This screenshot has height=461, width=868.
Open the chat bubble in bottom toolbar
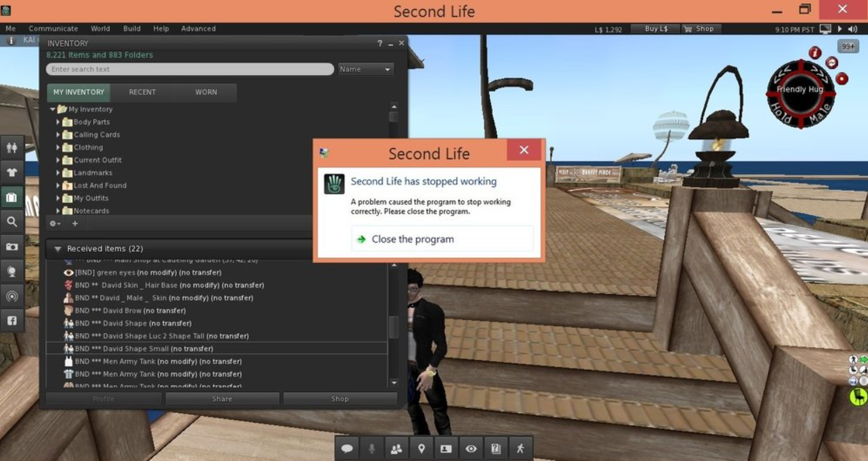(347, 448)
